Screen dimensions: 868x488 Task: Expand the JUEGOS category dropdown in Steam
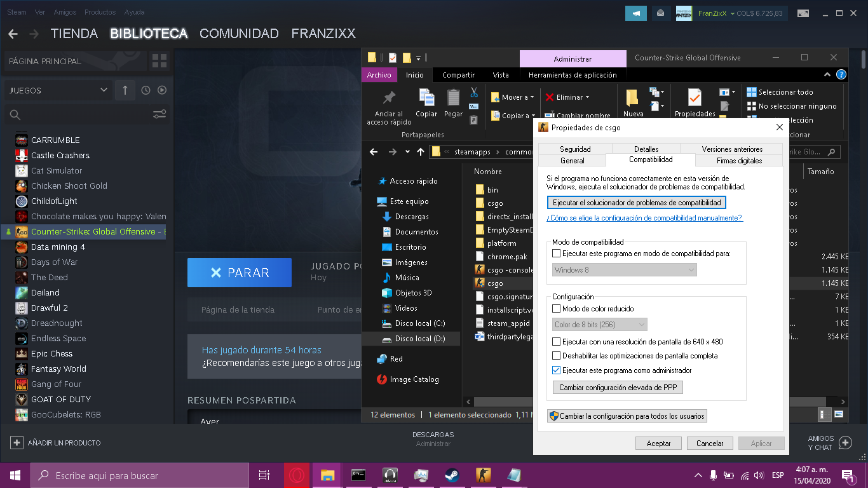[104, 90]
